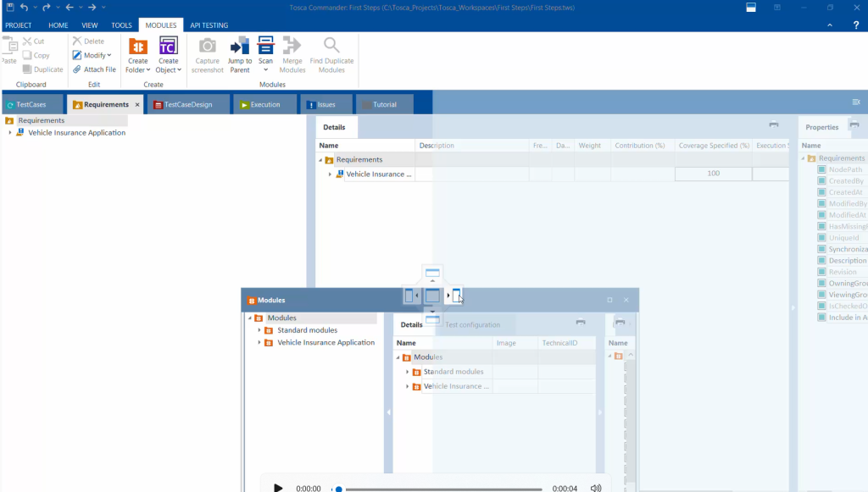
Task: Select Requirements root folder in left tree
Action: (x=41, y=120)
